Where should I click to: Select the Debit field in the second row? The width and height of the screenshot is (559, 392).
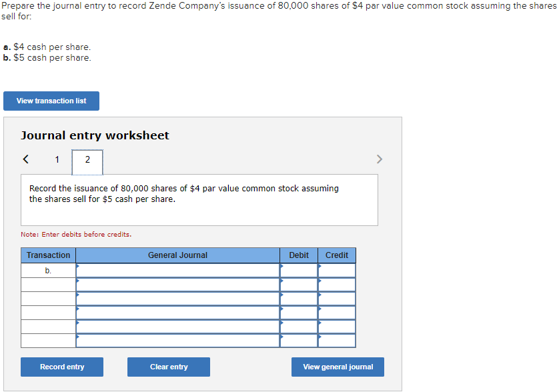(x=298, y=284)
